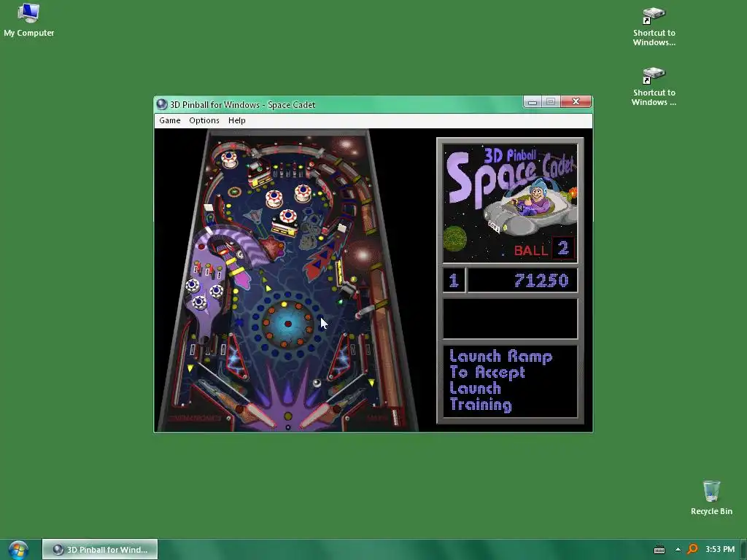Minimize the 3D Pinball window

coord(532,101)
